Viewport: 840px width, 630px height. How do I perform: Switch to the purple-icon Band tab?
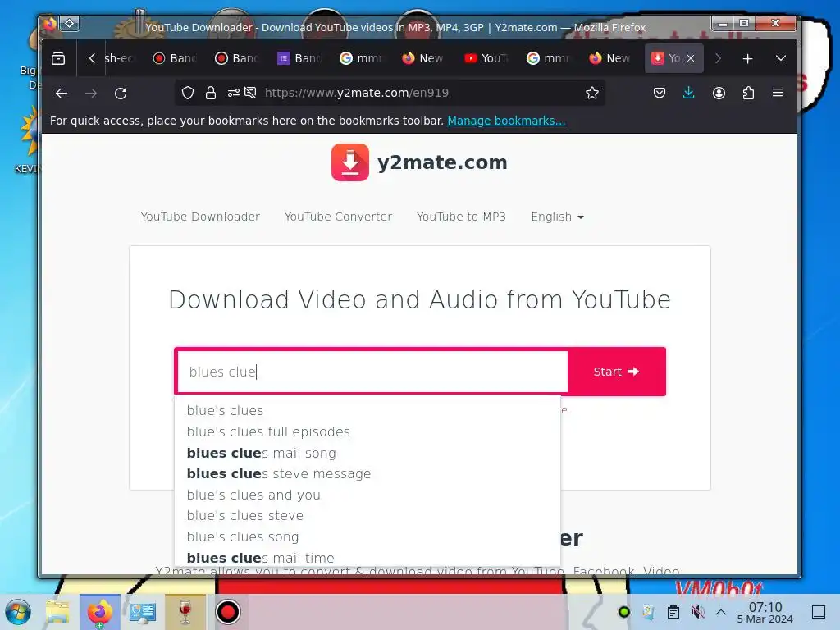coord(299,58)
